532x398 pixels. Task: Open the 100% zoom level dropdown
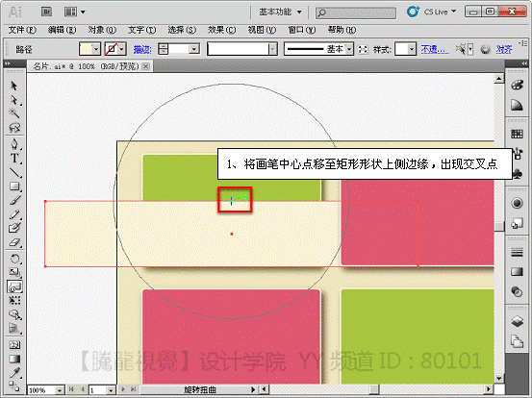[60, 390]
